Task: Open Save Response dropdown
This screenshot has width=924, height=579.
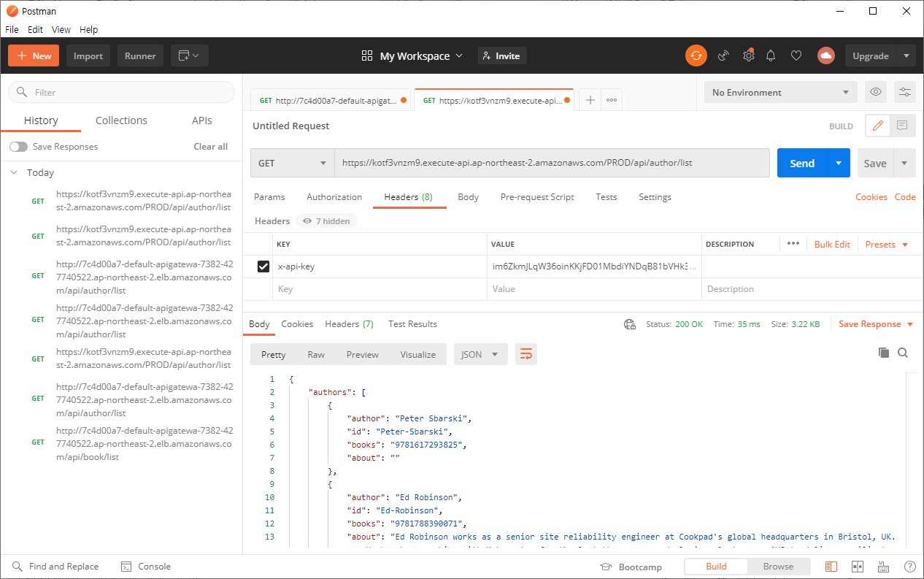Action: (x=876, y=324)
